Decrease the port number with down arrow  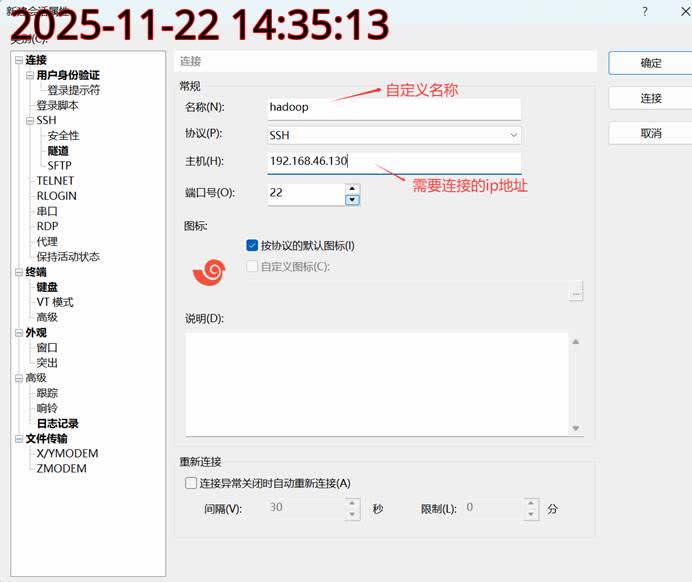tap(352, 200)
